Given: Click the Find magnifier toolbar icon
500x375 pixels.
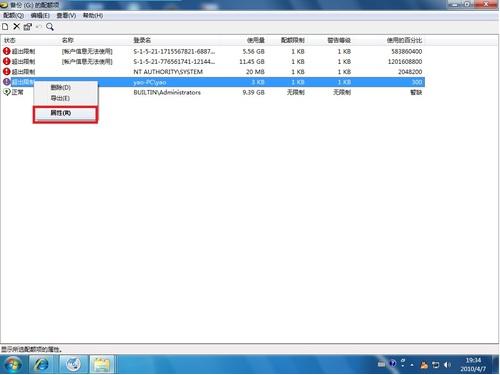Looking at the screenshot, I should (50, 27).
